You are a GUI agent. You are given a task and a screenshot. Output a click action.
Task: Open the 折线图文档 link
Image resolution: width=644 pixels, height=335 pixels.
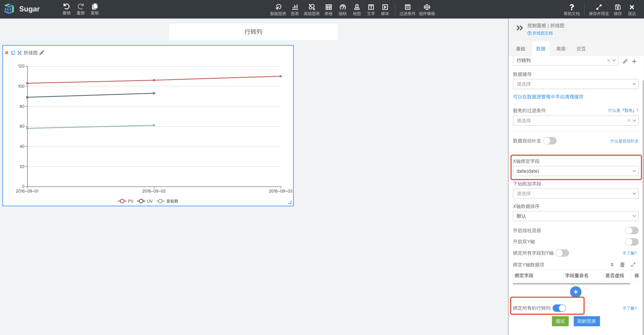(x=542, y=33)
